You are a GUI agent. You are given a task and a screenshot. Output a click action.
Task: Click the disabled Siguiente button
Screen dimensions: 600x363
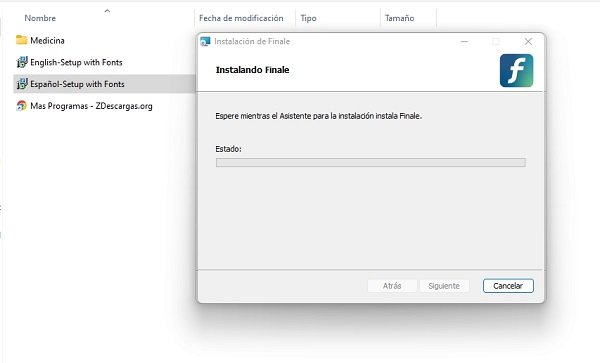coord(444,286)
